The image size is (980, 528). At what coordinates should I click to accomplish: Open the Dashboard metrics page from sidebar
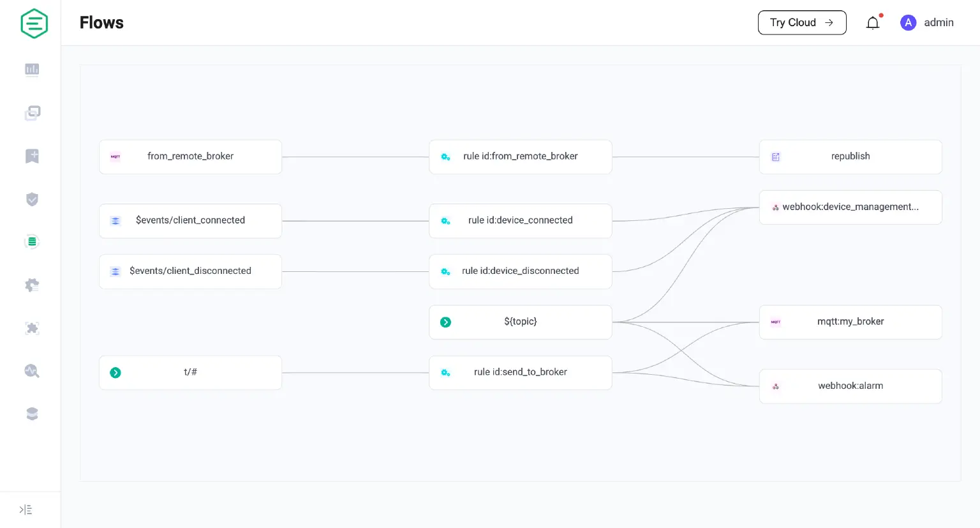click(x=32, y=70)
